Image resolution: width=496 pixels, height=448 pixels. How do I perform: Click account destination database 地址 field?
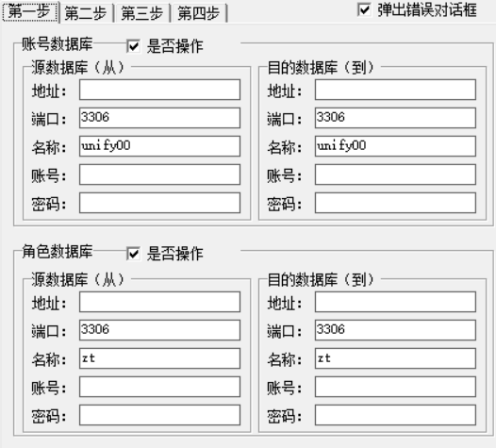(395, 90)
